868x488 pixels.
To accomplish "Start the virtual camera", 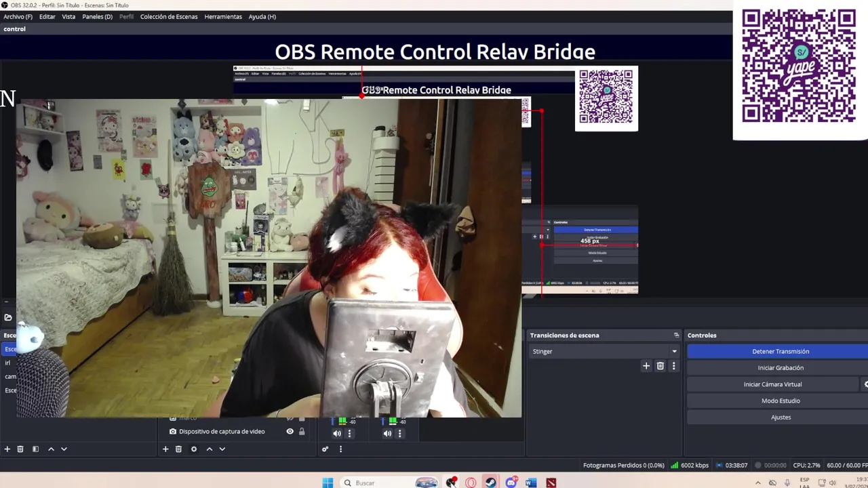I will [772, 384].
